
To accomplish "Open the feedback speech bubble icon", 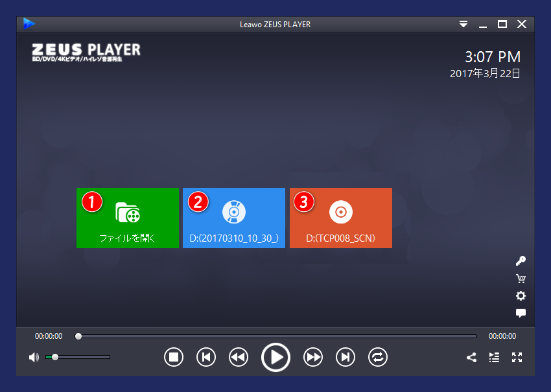I will click(x=521, y=313).
